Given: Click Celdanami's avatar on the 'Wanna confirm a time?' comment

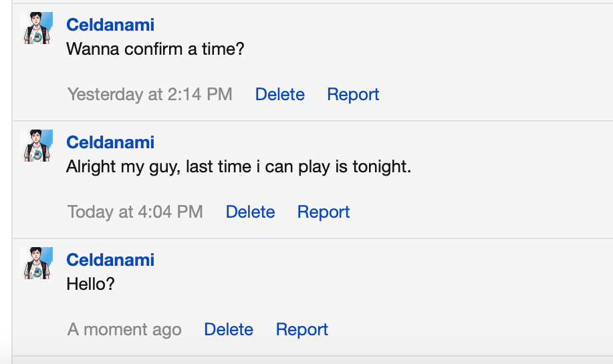Looking at the screenshot, I should coord(37,28).
